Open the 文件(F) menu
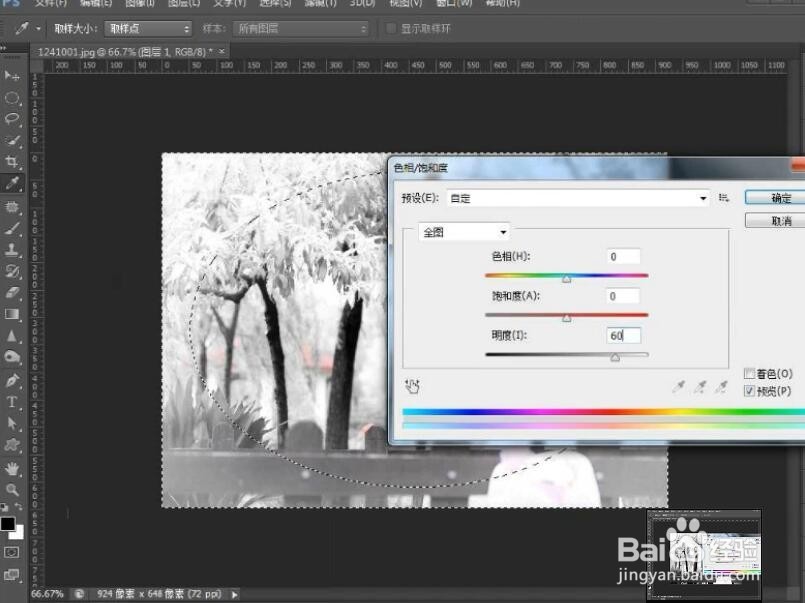 click(x=51, y=3)
